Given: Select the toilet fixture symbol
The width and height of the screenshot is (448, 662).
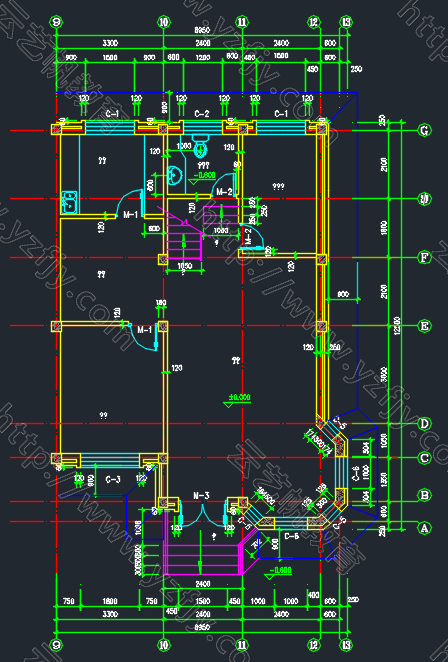Looking at the screenshot, I should click(200, 145).
